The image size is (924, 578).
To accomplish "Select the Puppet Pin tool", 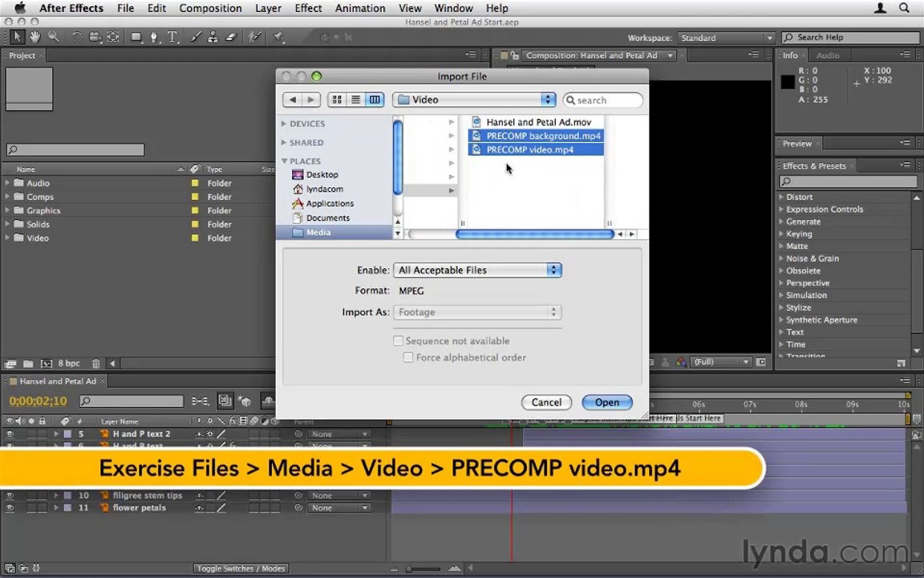I will 278,37.
